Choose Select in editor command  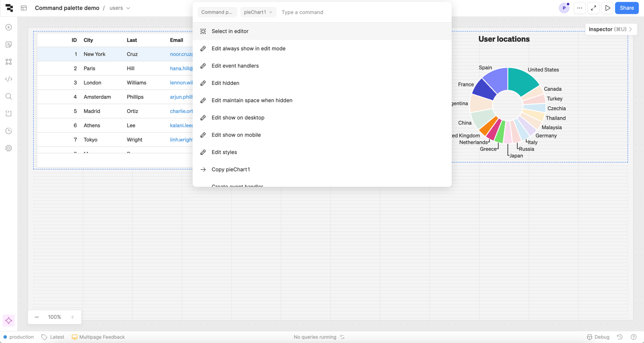click(x=322, y=31)
